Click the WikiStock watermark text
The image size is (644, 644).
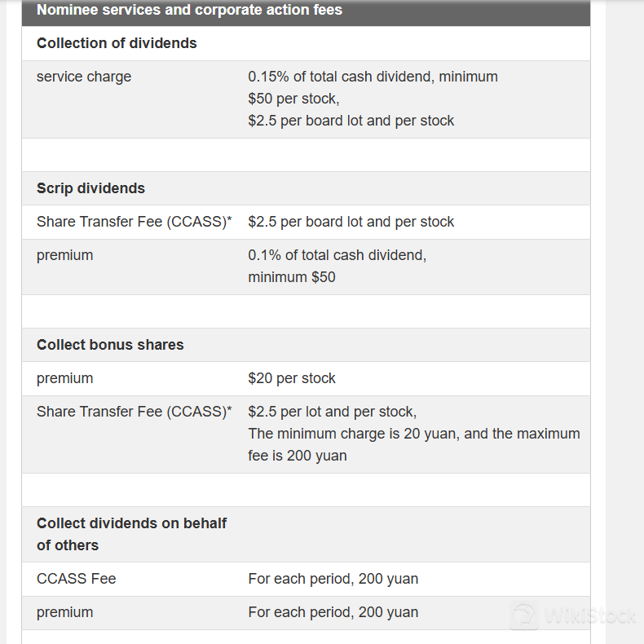589,617
